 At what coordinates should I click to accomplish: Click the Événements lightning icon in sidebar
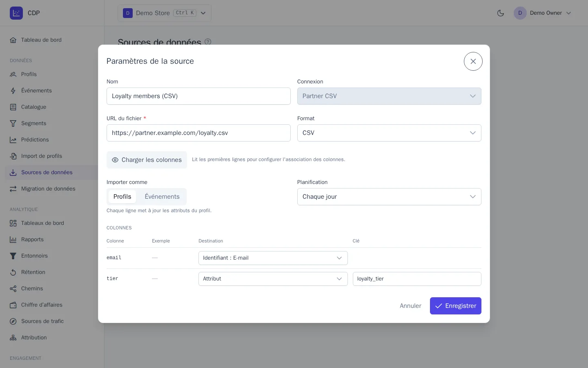tap(13, 91)
